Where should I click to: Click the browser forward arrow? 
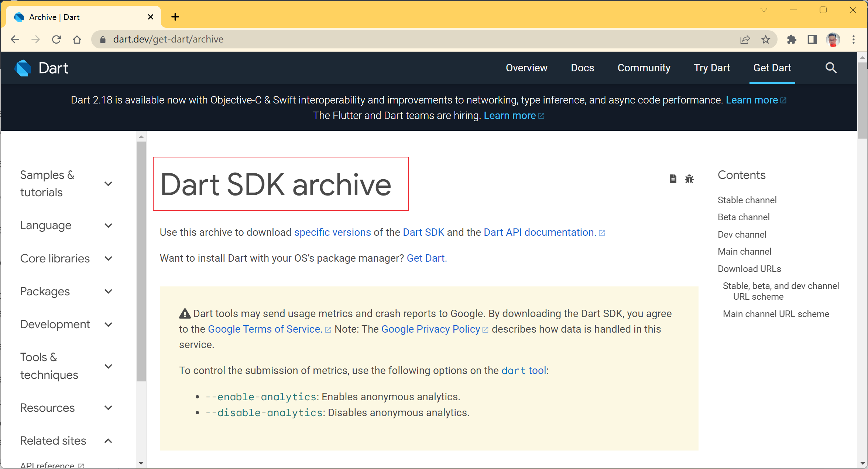[x=35, y=40]
